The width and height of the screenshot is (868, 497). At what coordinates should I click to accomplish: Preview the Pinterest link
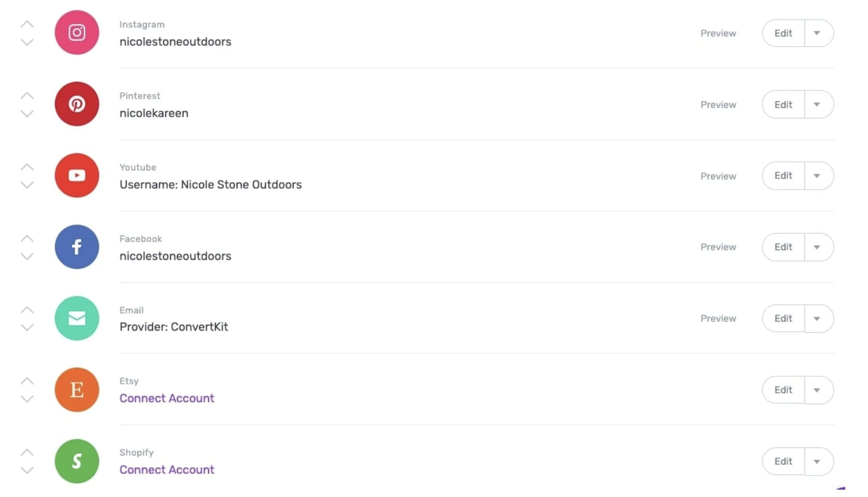[x=718, y=105]
